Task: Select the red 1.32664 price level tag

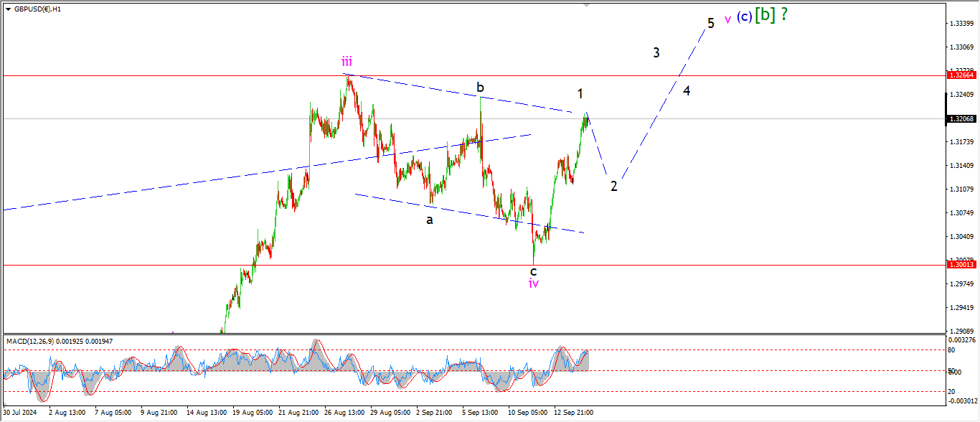Action: pyautogui.click(x=960, y=75)
